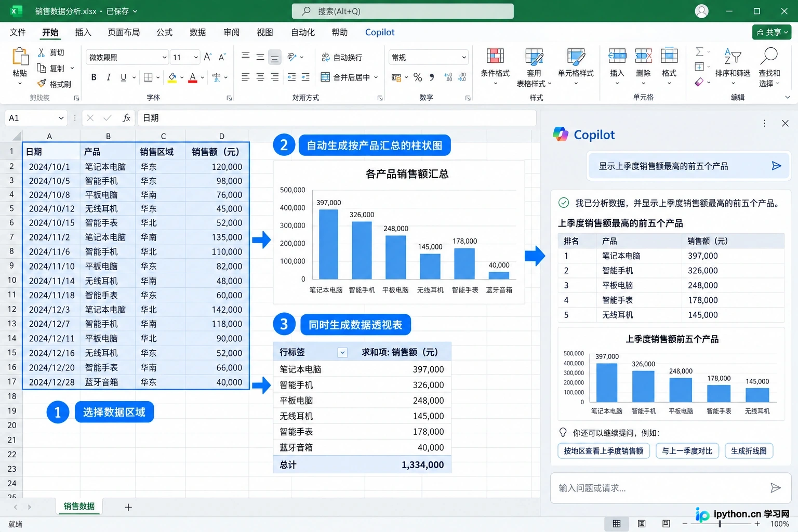Open Copilot pane more options dots
The image size is (798, 532).
(x=764, y=123)
